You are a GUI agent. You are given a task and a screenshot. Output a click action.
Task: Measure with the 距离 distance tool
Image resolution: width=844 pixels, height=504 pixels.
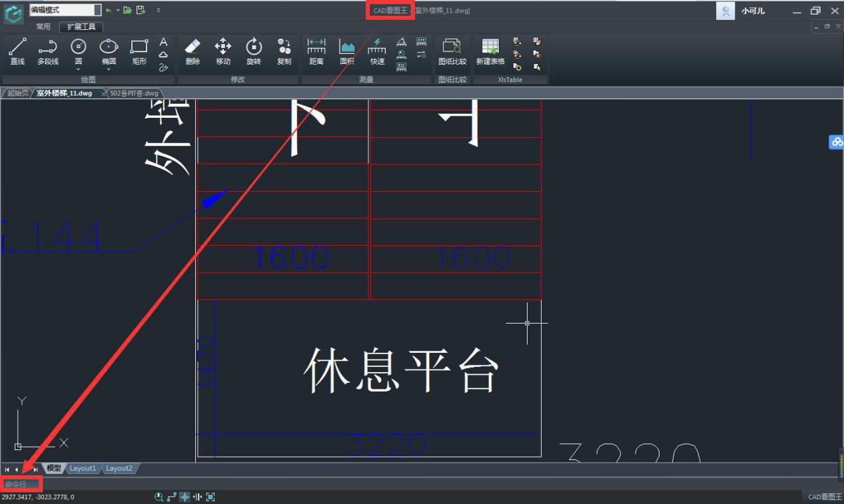316,52
